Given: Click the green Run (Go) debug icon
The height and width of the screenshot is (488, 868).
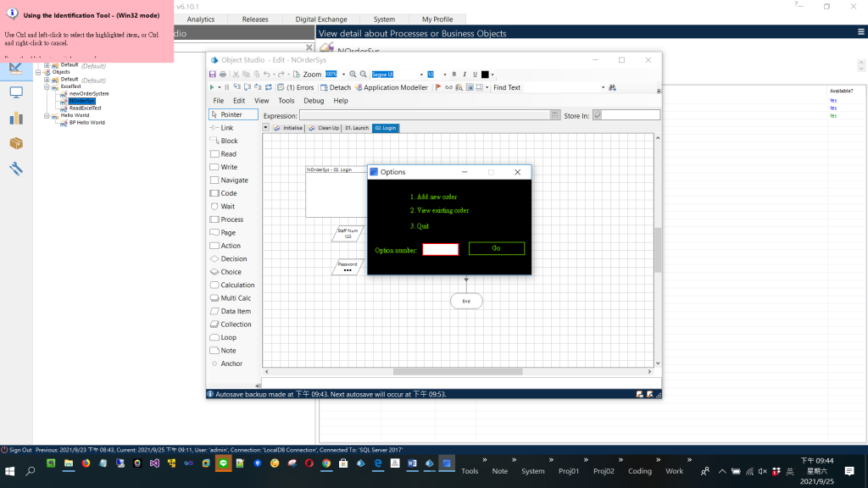Looking at the screenshot, I should point(211,87).
